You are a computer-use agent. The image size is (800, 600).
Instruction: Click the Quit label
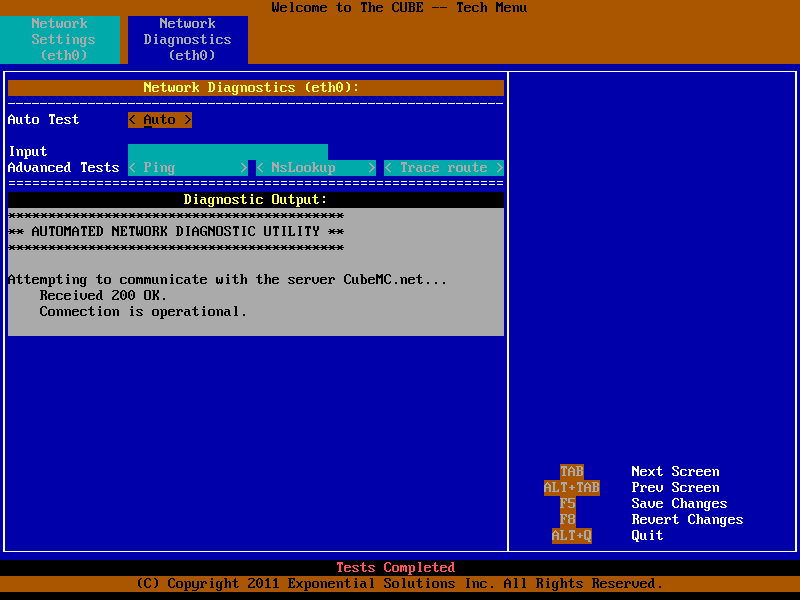[x=647, y=535]
